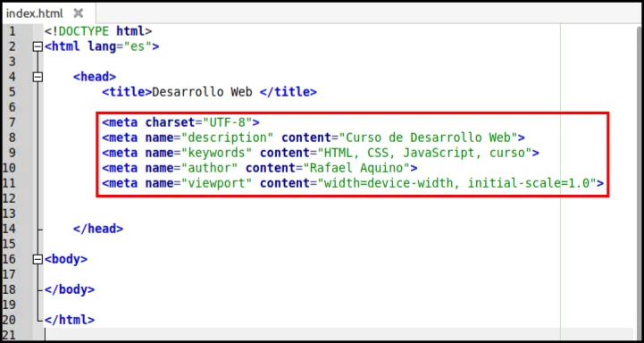This screenshot has width=644, height=343.
Task: Click line number 15 in margin
Action: [x=8, y=244]
